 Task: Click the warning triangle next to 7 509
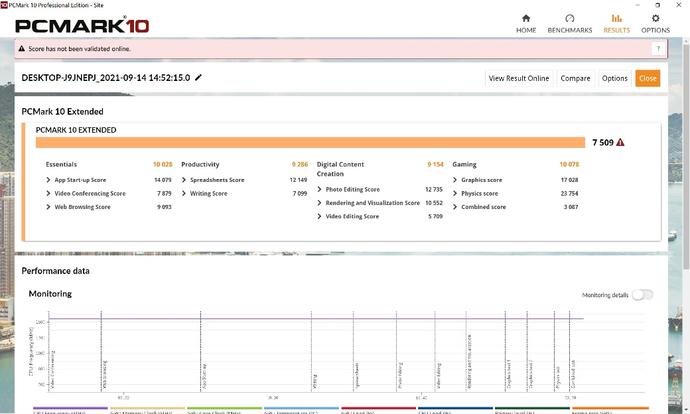pyautogui.click(x=620, y=142)
